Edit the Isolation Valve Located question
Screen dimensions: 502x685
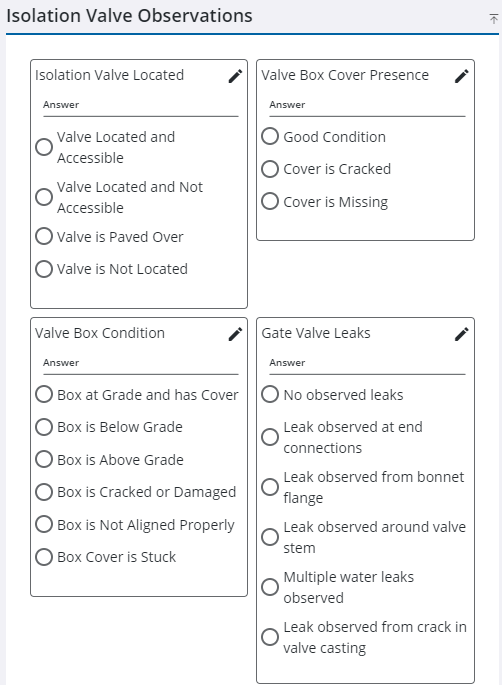235,76
